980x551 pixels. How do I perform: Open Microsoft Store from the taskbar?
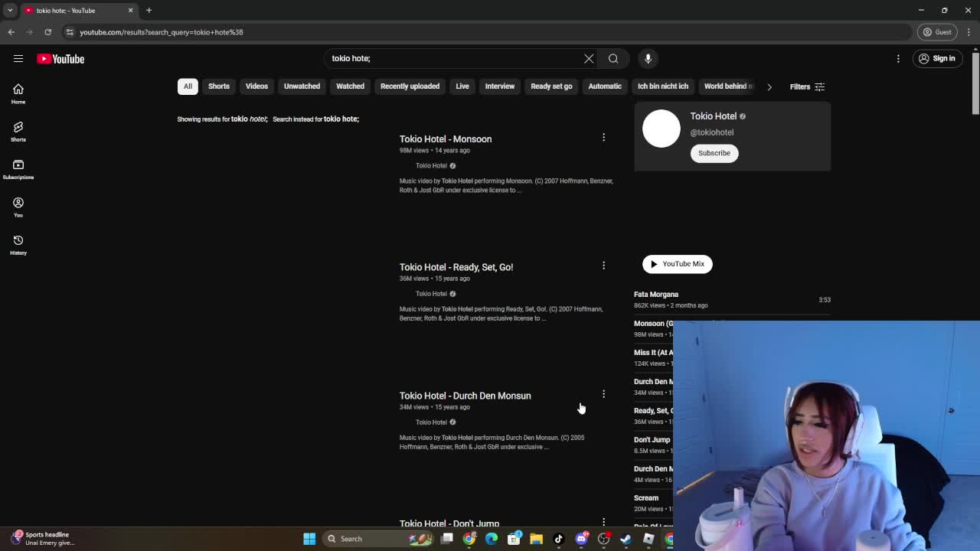coord(514,539)
